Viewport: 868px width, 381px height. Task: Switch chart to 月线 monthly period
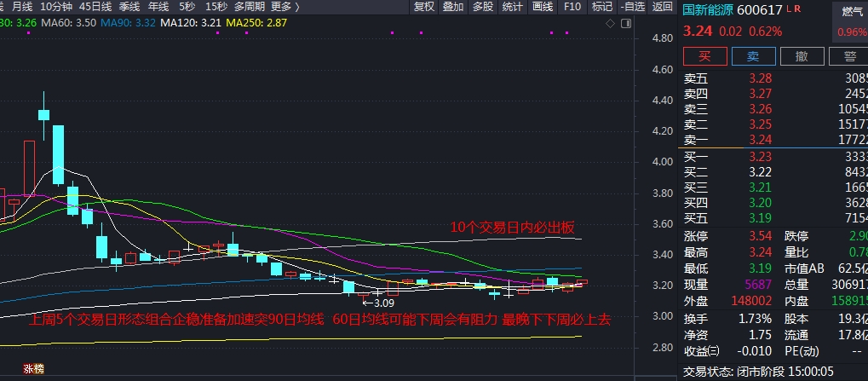point(21,7)
